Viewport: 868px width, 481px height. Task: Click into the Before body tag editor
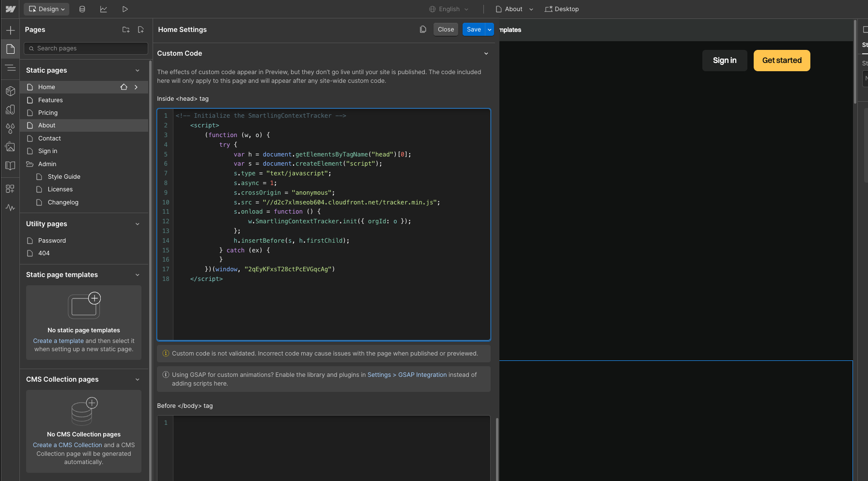tap(324, 448)
